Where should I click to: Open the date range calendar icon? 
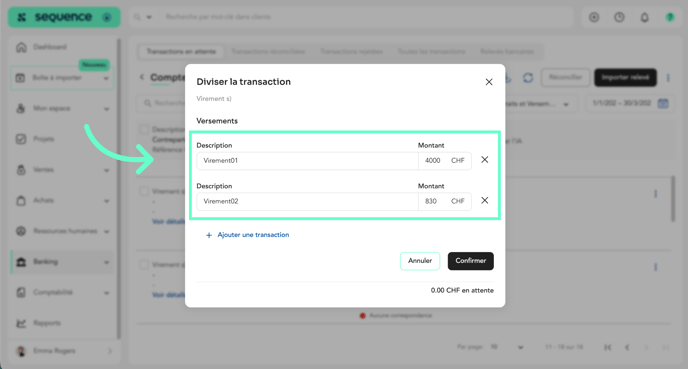click(663, 104)
